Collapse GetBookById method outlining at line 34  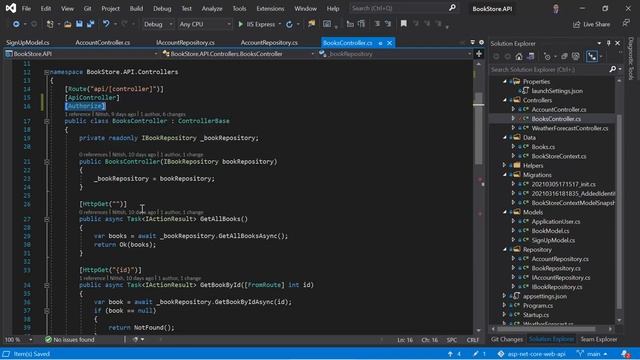47,285
